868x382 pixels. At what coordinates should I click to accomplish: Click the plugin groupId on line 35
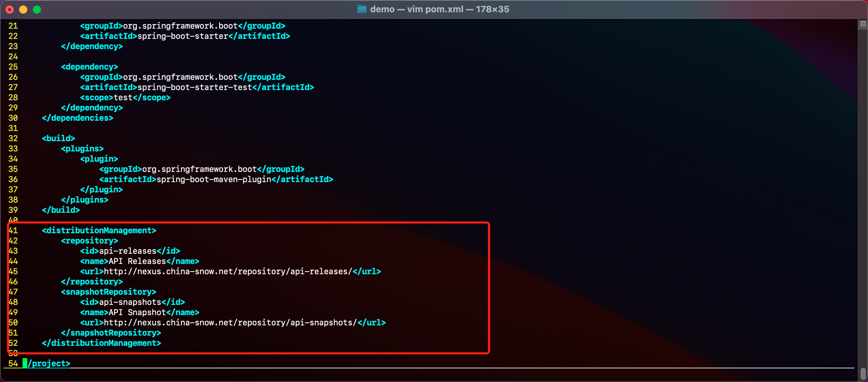click(202, 169)
